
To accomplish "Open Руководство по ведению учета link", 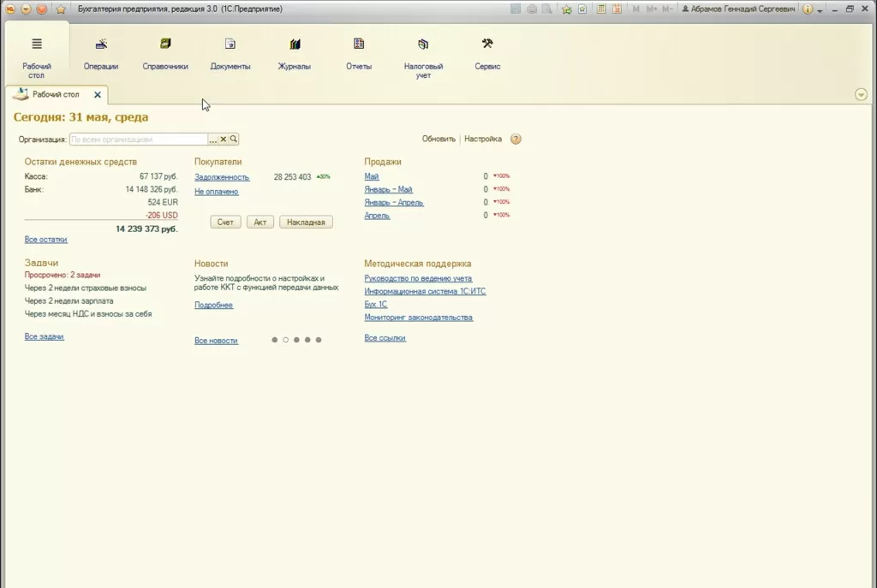I will pos(418,278).
